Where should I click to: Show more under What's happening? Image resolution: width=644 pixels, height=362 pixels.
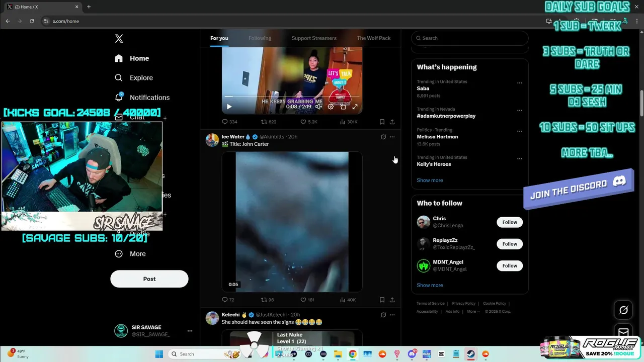click(430, 180)
